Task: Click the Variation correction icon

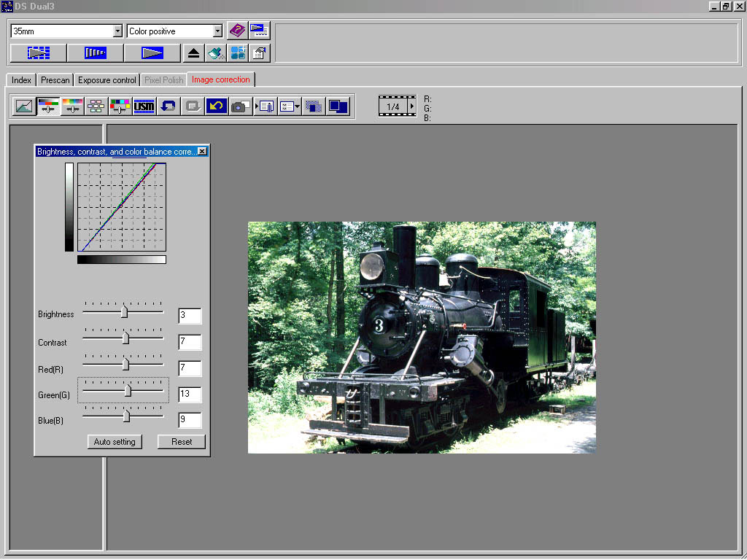Action: pos(96,106)
